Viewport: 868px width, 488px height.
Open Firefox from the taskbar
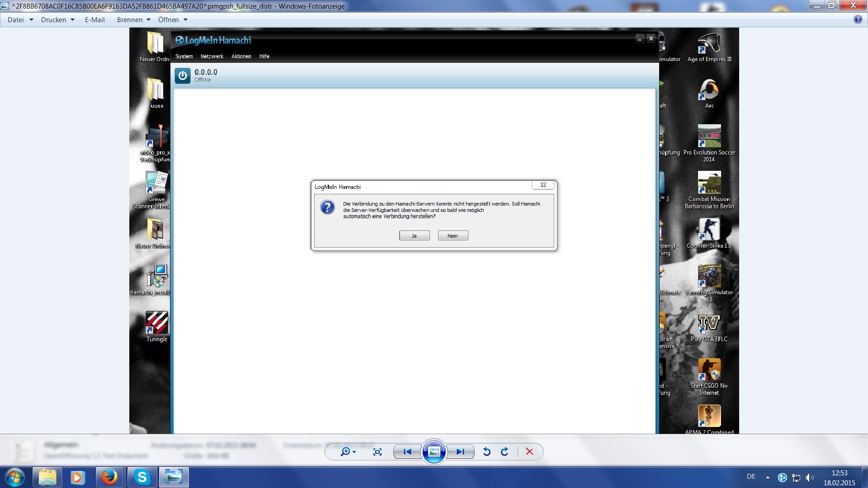pyautogui.click(x=109, y=477)
